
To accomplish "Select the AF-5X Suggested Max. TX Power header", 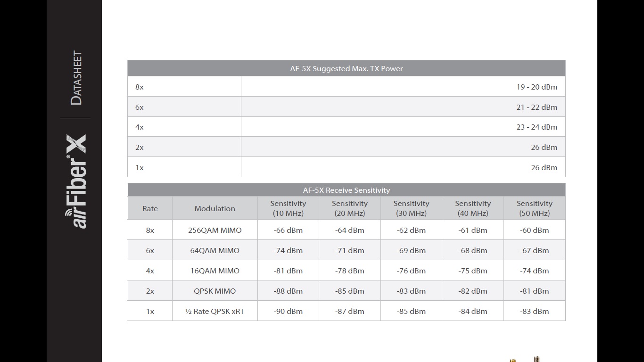I will 346,68.
